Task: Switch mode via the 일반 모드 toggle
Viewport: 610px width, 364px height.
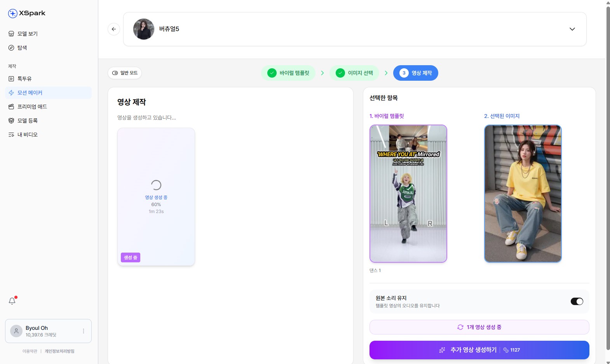Action: click(125, 73)
